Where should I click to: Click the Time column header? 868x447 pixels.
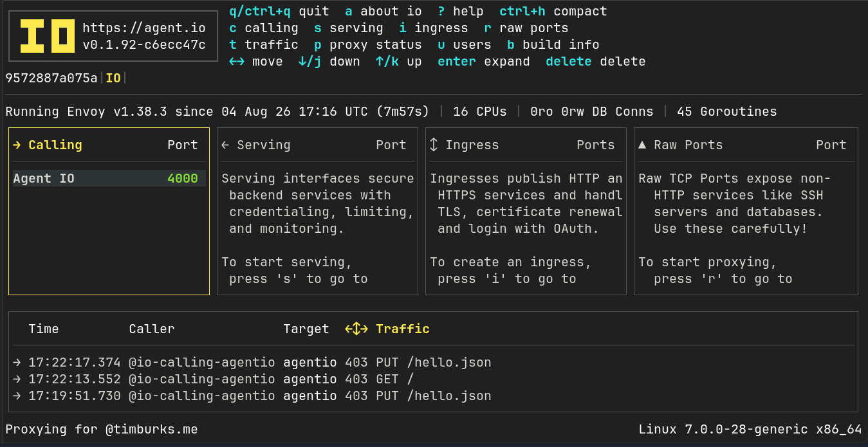[44, 329]
